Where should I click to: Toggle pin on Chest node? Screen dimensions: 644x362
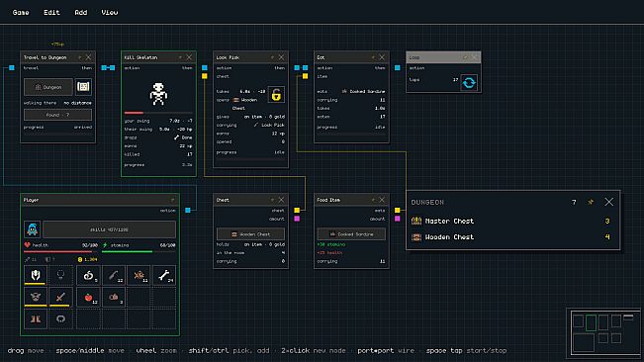272,200
